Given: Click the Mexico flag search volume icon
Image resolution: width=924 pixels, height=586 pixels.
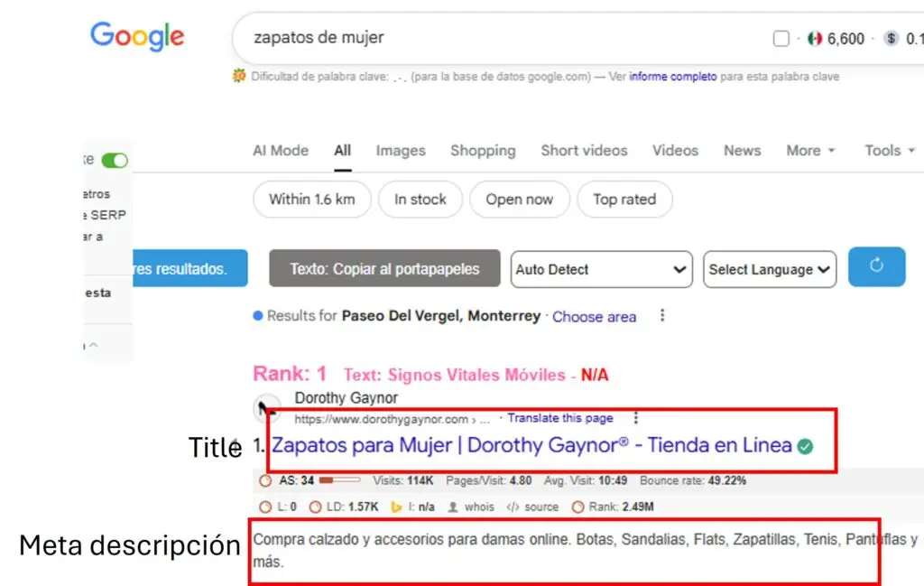Looking at the screenshot, I should click(815, 39).
